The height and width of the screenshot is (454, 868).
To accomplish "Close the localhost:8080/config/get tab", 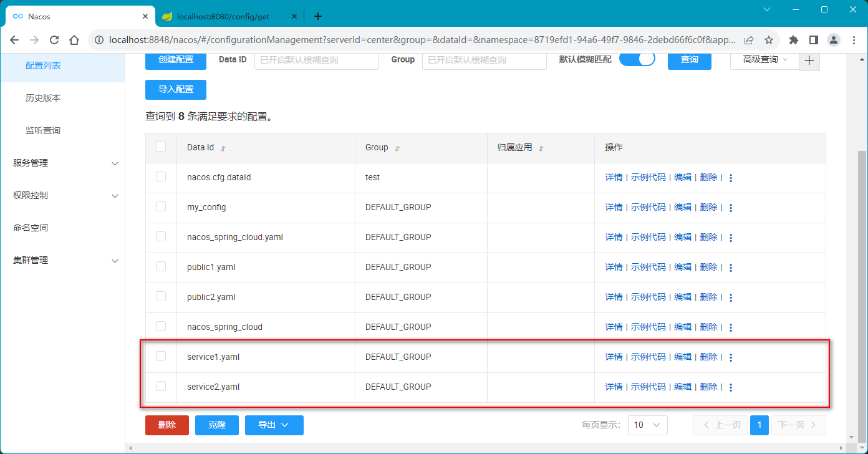I will [x=294, y=16].
